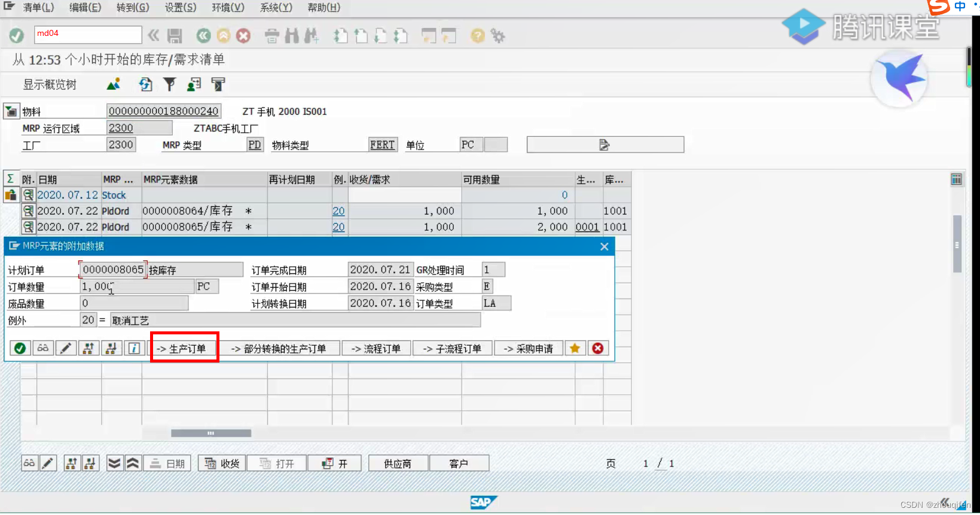Open the 清单(L) menu

38,8
